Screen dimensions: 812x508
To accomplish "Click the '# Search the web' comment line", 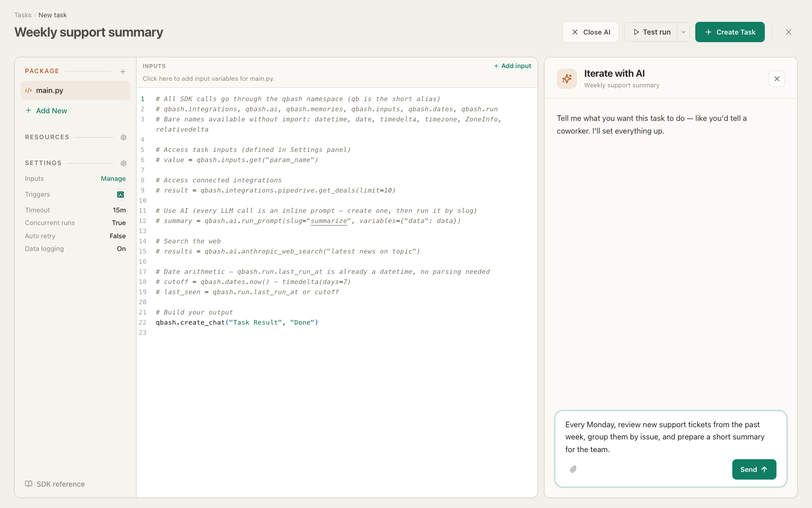I will (188, 241).
